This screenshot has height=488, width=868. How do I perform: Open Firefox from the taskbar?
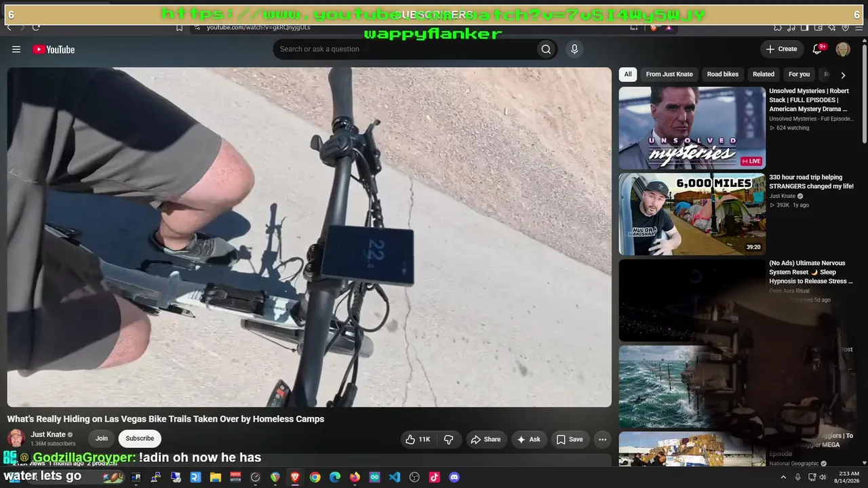click(x=355, y=477)
